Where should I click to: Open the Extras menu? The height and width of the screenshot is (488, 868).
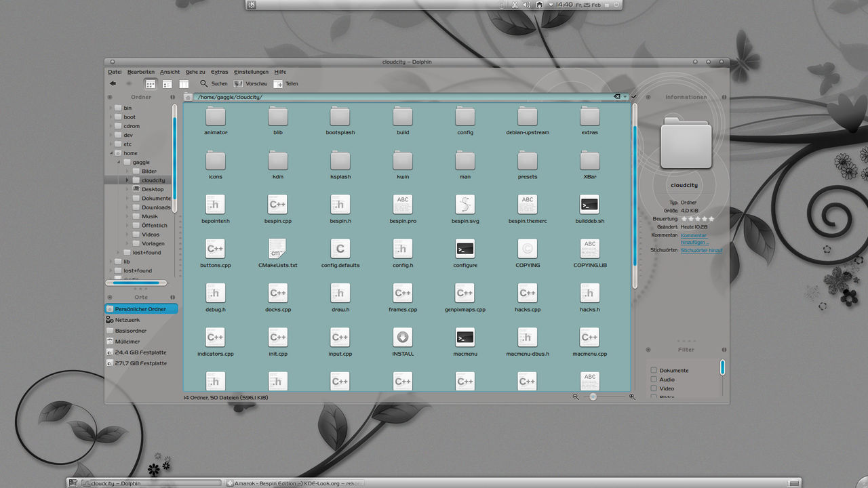[220, 72]
